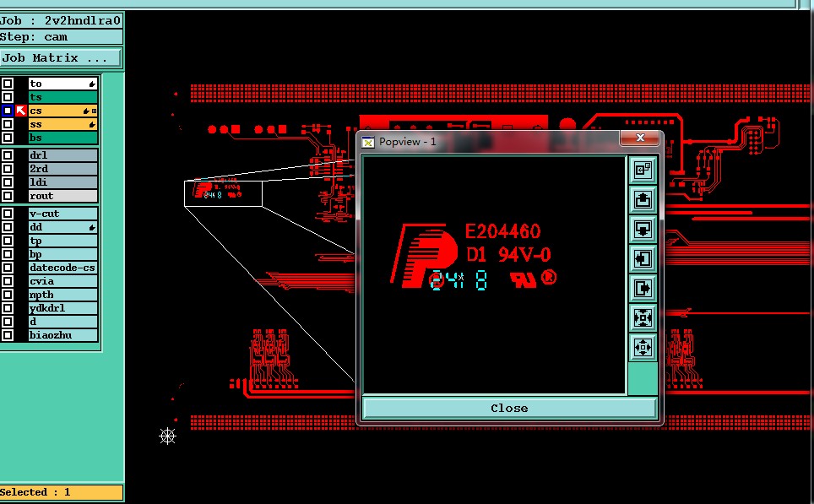Screen dimensions: 814x504
Task: Select the 'ss' layer name
Action: point(62,124)
